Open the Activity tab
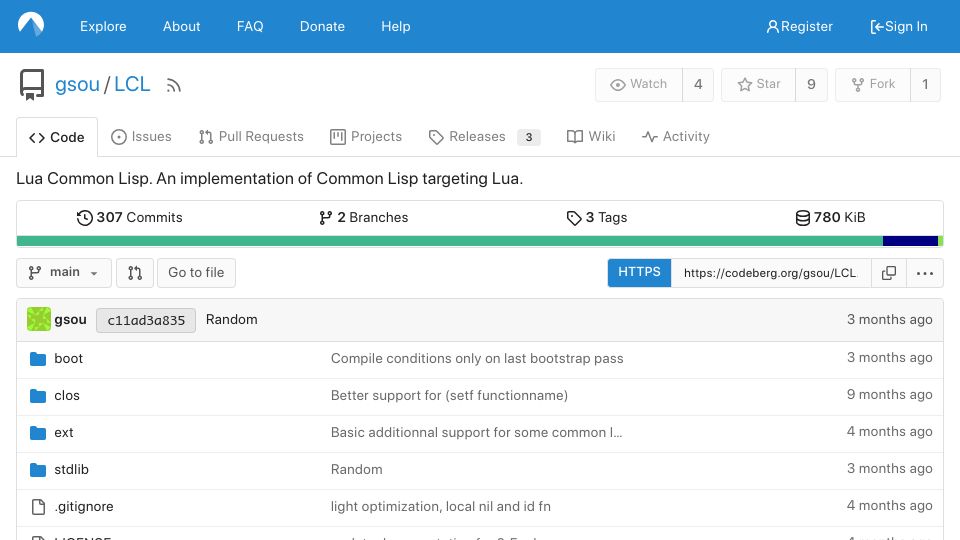Image resolution: width=960 pixels, height=540 pixels. 675,137
